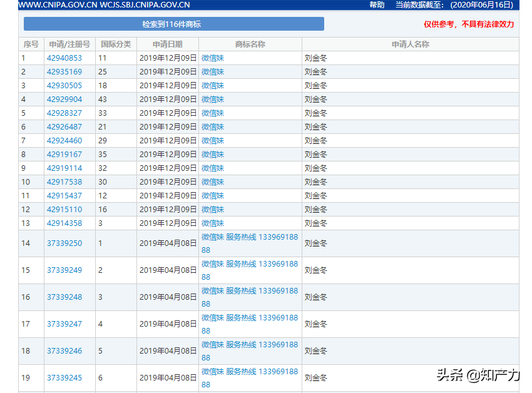
Task: Click the 申请人名称 column header
Action: (x=411, y=44)
